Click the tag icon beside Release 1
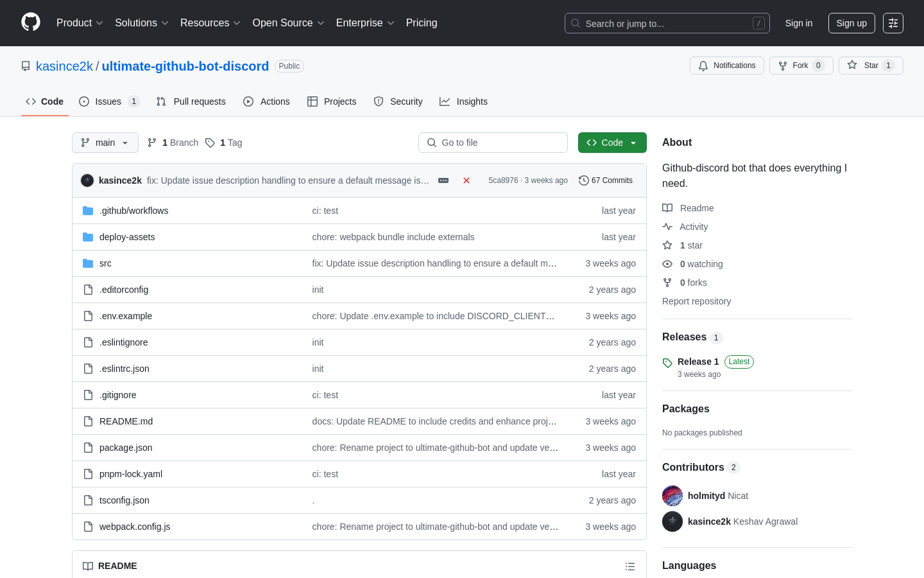The image size is (924, 578). 667,363
